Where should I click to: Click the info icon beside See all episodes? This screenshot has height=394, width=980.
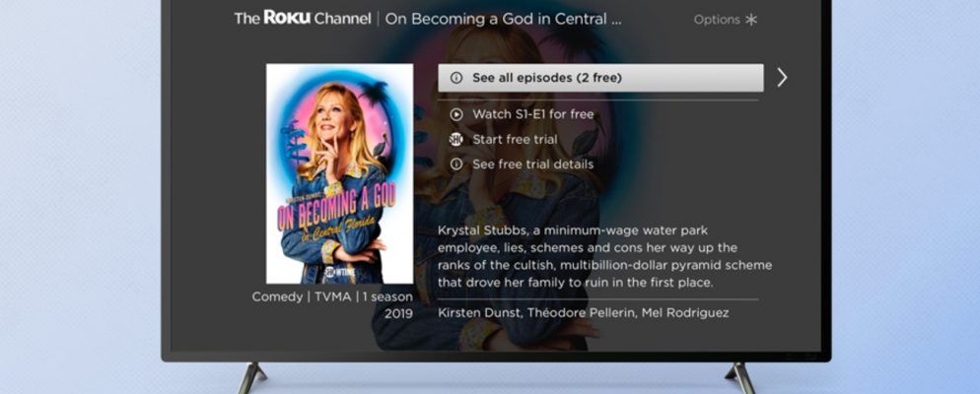[x=456, y=78]
